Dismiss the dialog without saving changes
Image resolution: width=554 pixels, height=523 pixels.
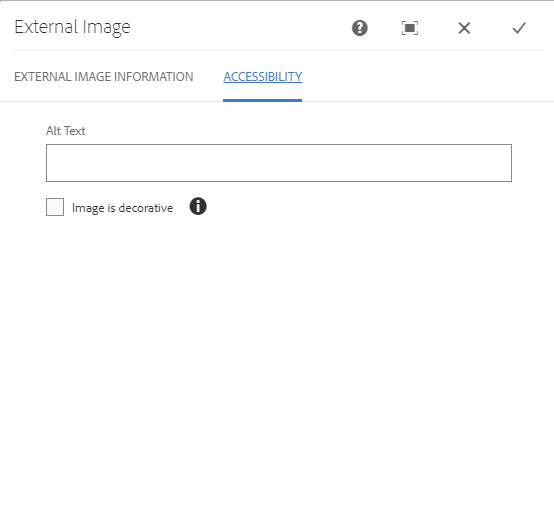[464, 28]
